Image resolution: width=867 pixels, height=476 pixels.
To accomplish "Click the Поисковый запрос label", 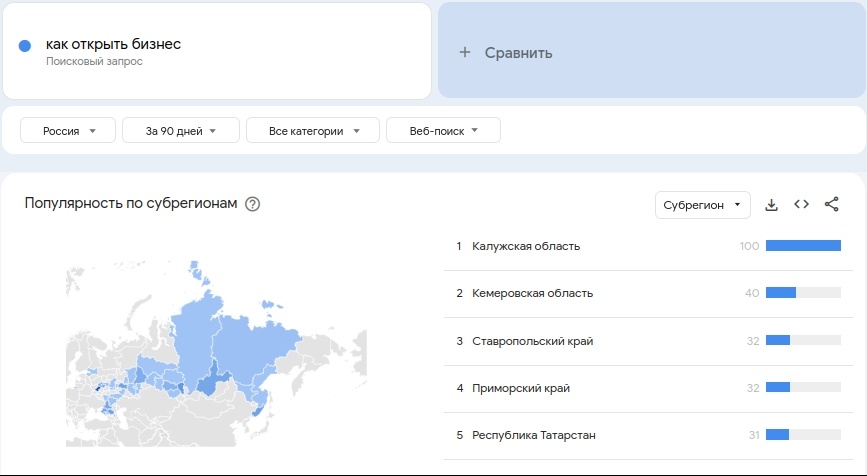I will click(x=94, y=61).
